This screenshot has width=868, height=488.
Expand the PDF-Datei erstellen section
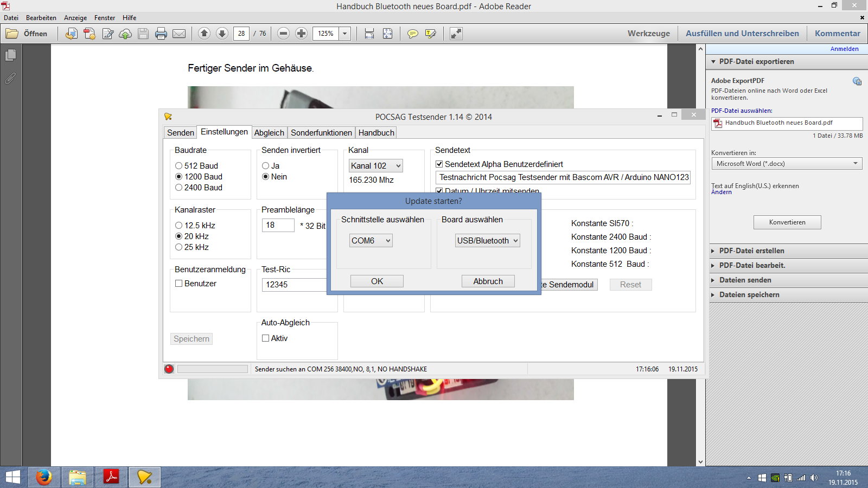[751, 251]
